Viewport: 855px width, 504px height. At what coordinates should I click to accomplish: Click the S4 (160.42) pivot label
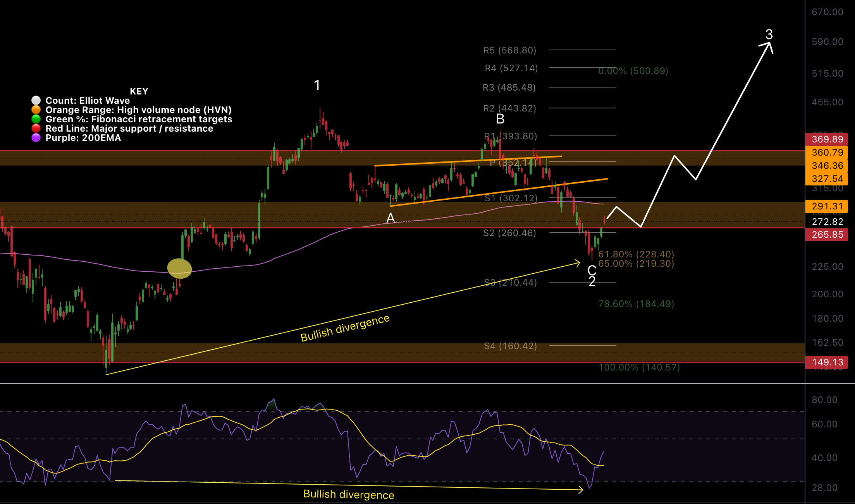point(510,346)
